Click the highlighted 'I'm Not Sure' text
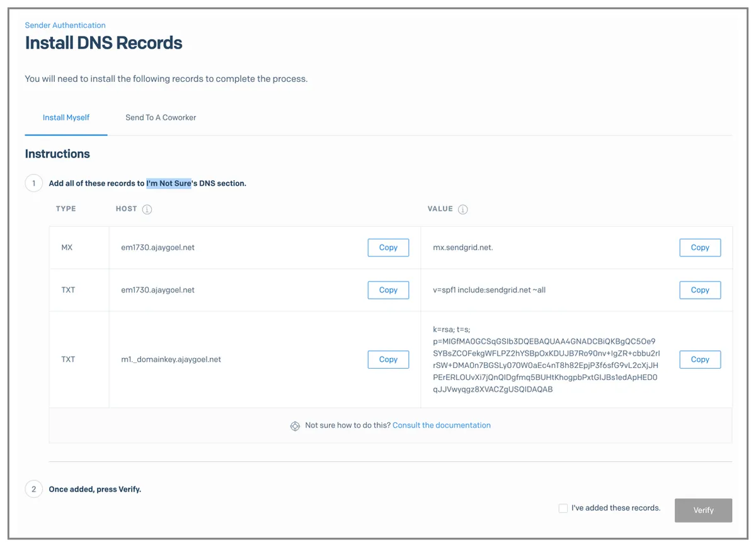 coord(169,183)
